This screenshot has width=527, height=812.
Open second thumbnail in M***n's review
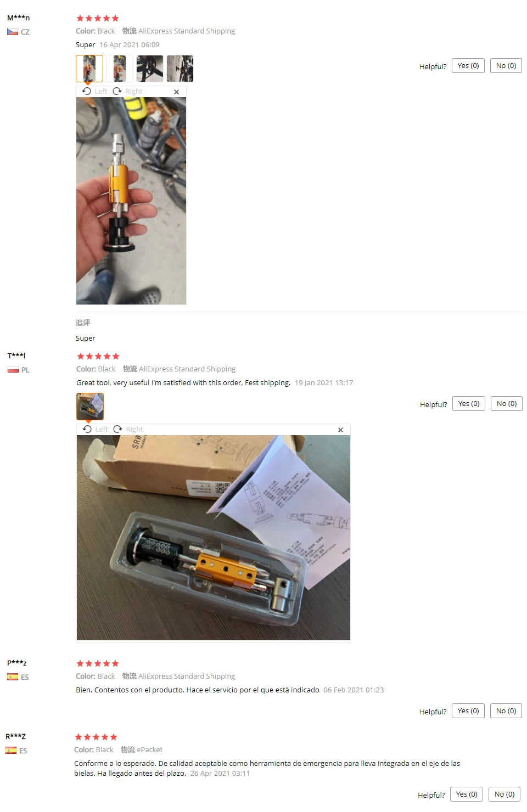120,69
